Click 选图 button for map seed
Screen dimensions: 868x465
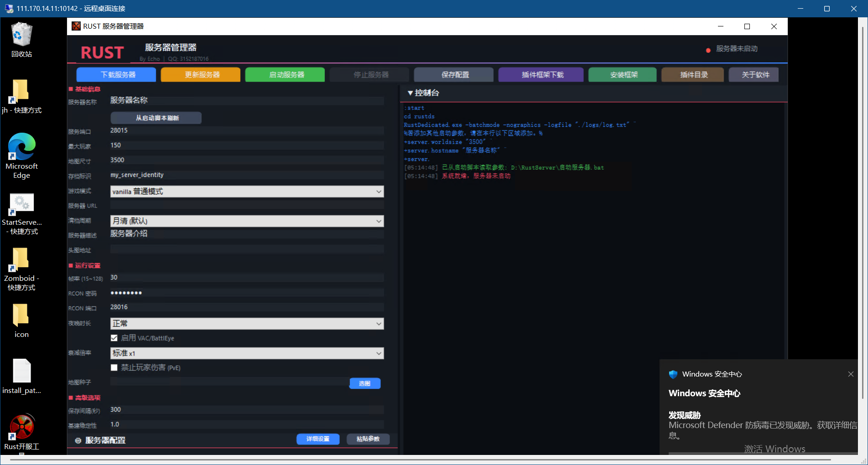coord(365,383)
